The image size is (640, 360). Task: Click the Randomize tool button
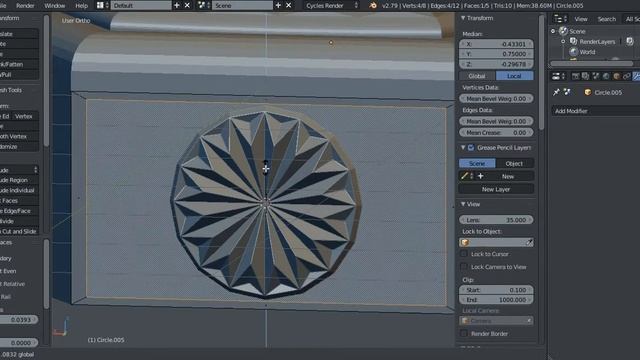click(x=19, y=147)
